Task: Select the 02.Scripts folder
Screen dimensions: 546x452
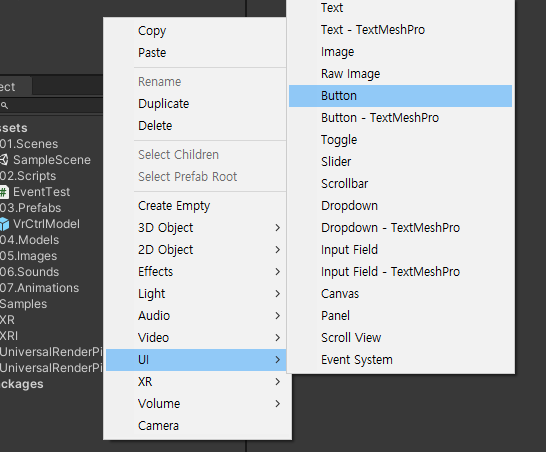Action: [28, 176]
